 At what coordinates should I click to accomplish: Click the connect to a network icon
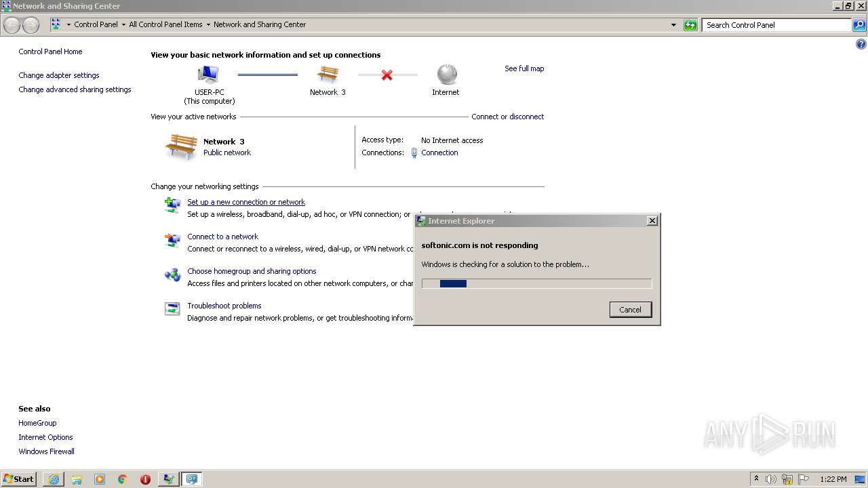click(x=172, y=240)
